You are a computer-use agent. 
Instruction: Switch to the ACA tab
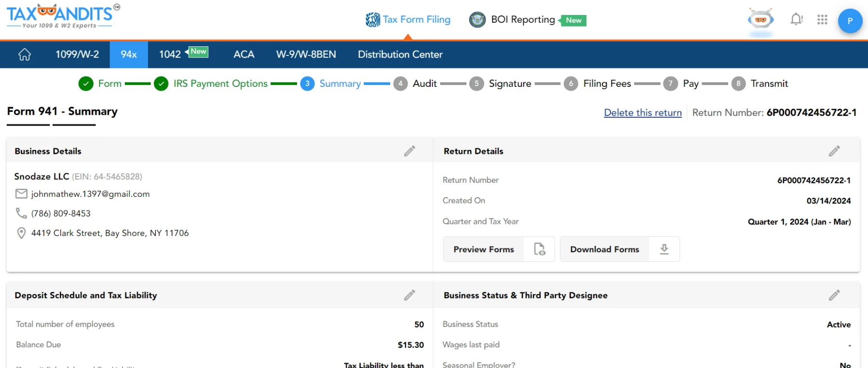[x=244, y=55]
